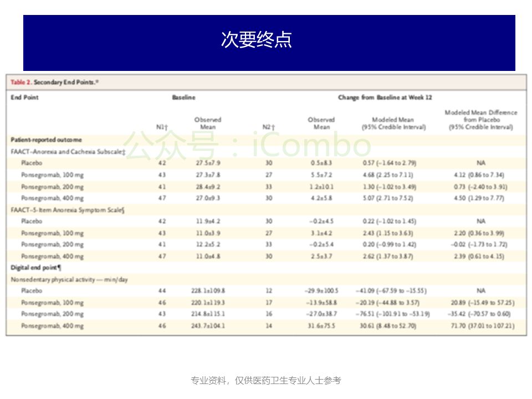Click modeled mean 5.07 (2.71 to 7.52)
The image size is (532, 399).
click(x=388, y=198)
